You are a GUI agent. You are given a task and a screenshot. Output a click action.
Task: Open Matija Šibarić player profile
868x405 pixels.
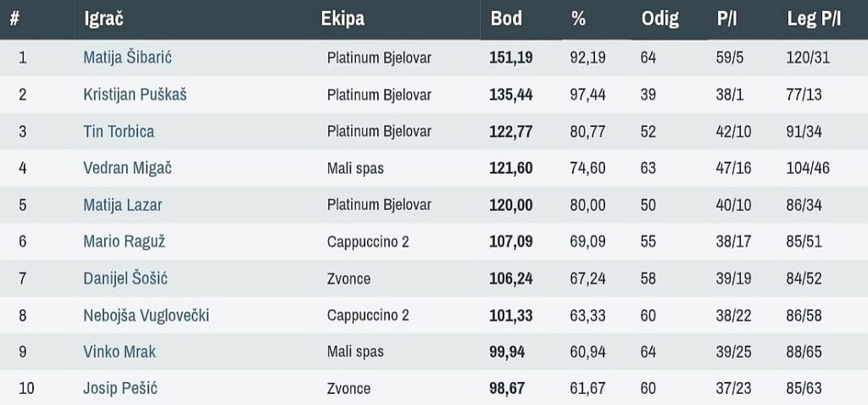[x=128, y=58]
